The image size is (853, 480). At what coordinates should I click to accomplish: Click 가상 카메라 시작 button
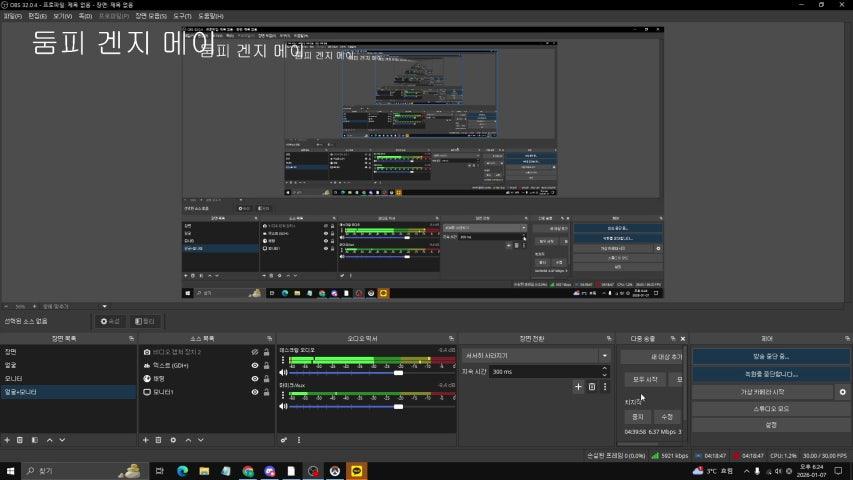point(762,392)
